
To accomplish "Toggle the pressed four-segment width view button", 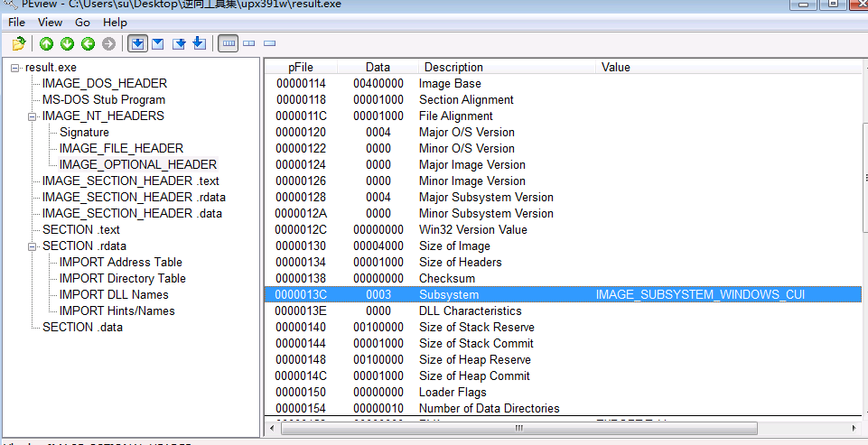I will tap(229, 43).
